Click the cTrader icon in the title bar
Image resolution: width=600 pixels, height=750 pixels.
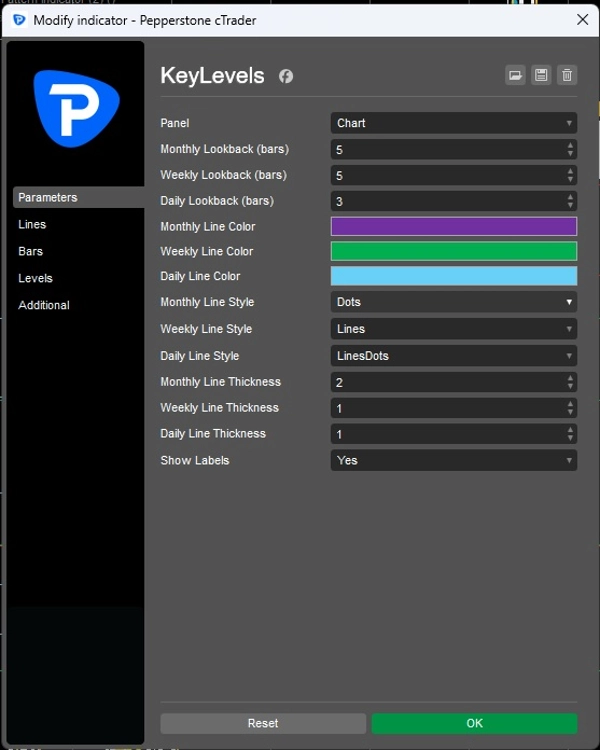[19, 20]
